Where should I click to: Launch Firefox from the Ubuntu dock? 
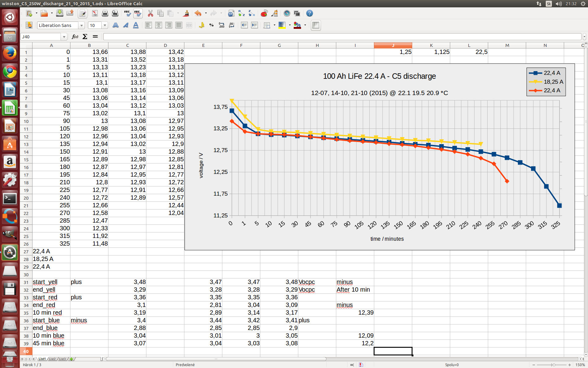(x=10, y=53)
